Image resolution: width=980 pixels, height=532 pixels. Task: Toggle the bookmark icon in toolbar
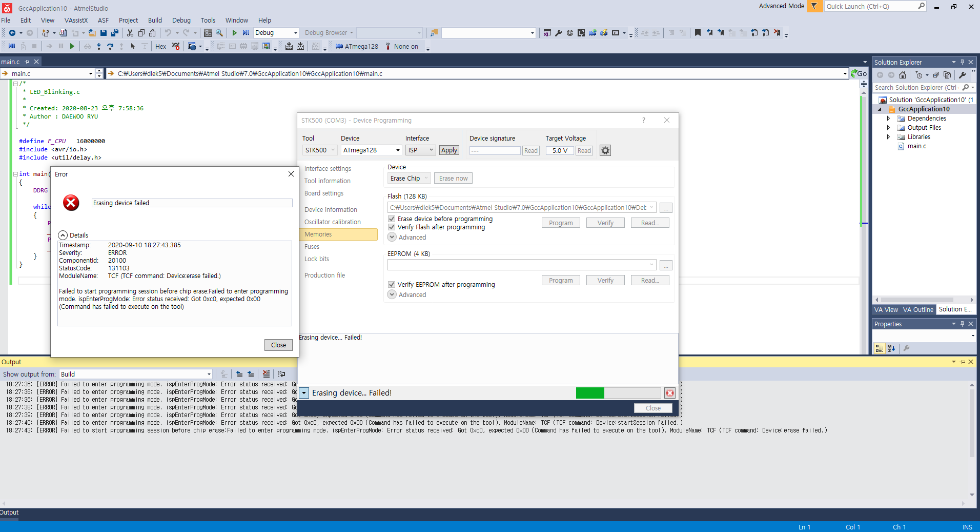[698, 33]
